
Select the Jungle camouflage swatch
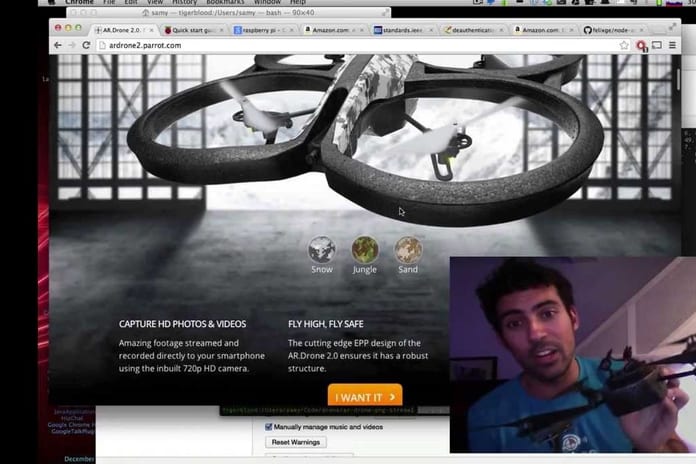(365, 250)
